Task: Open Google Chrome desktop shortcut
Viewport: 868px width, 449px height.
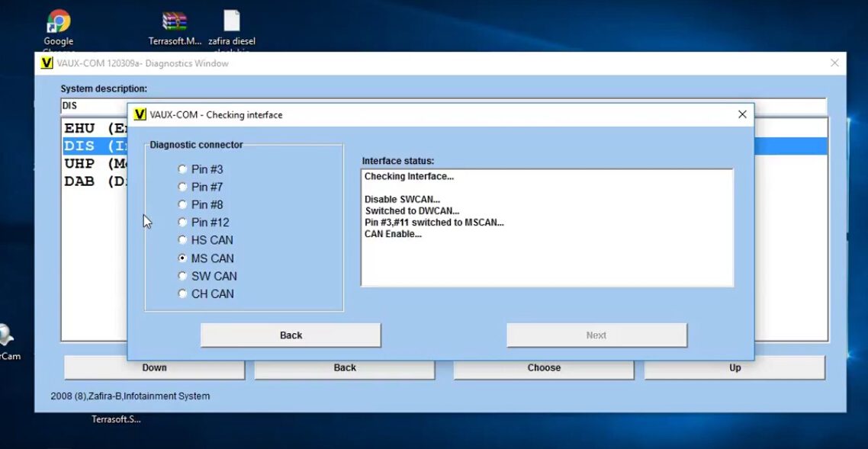Action: click(x=59, y=29)
